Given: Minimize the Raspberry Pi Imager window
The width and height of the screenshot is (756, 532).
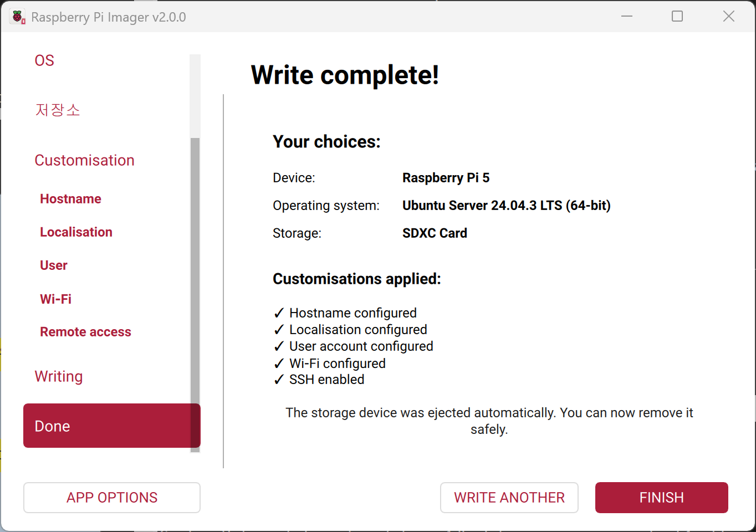Looking at the screenshot, I should click(627, 17).
